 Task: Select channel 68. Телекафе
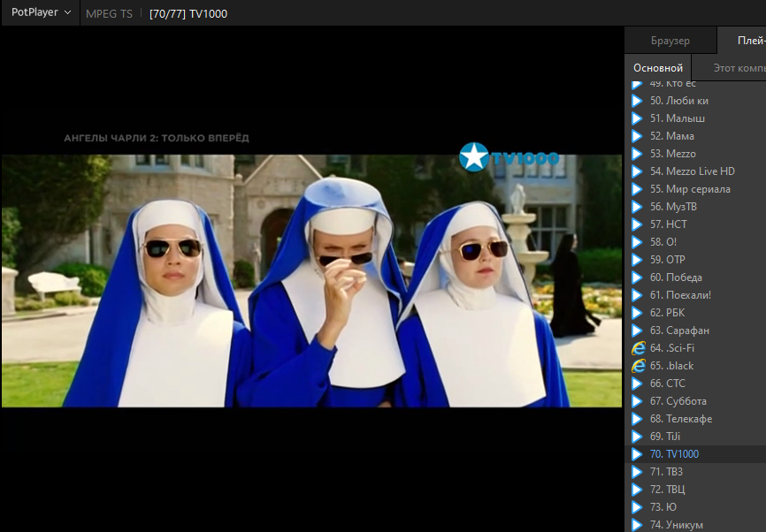coord(695,419)
